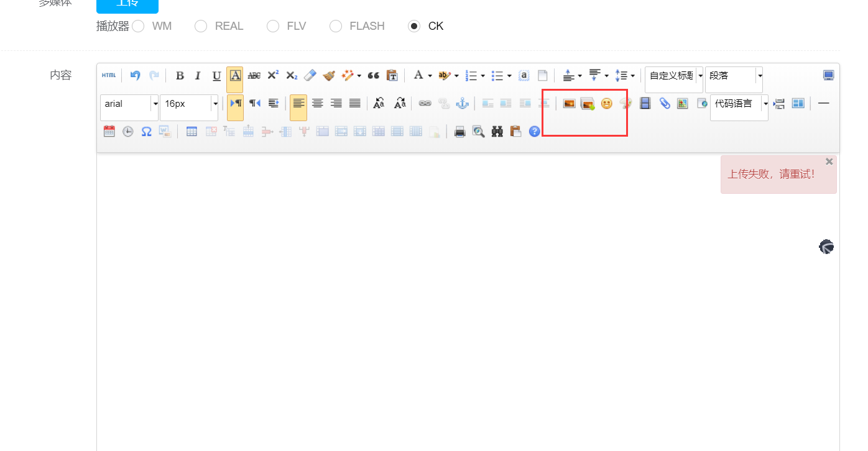Make text subscript
Screen dimensions: 868x451
292,76
